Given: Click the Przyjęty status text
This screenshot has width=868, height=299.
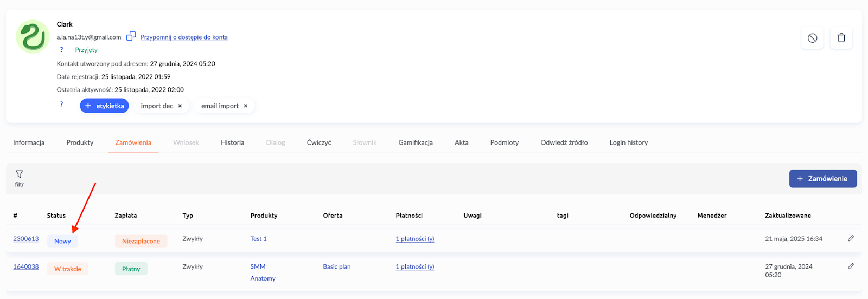Looking at the screenshot, I should 86,50.
